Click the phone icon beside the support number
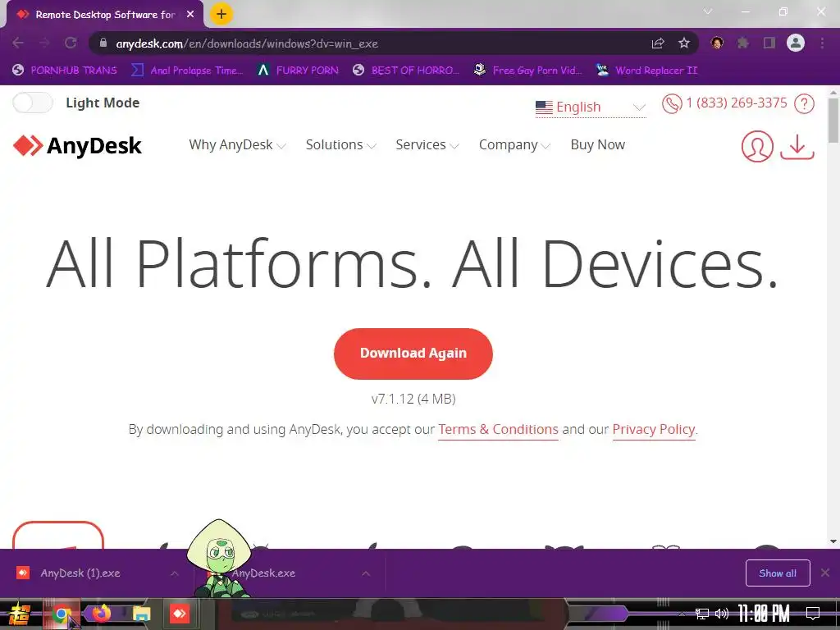Viewport: 840px width, 630px height. (x=671, y=103)
